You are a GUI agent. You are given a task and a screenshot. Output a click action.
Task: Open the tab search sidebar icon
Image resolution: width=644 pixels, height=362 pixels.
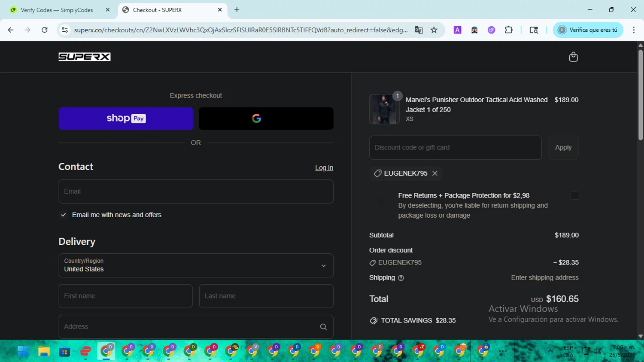pos(534,30)
